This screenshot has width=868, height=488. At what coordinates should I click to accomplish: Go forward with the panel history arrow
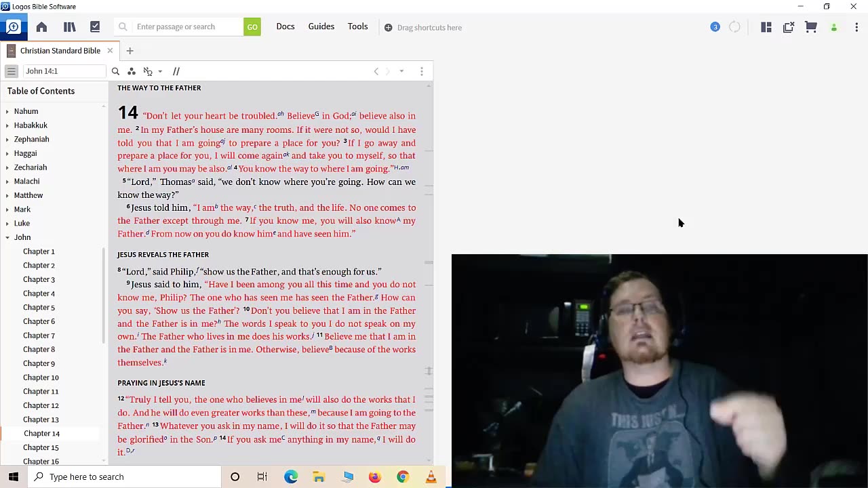coord(388,71)
